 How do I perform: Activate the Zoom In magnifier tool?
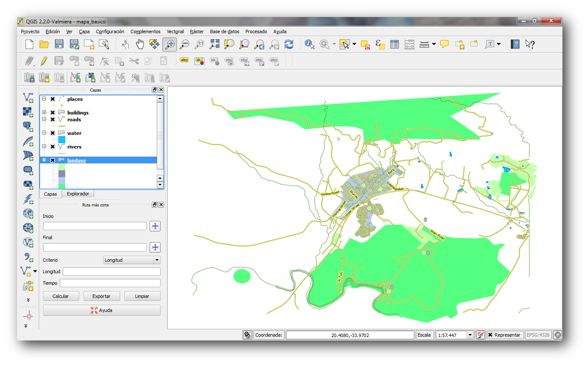pos(170,44)
